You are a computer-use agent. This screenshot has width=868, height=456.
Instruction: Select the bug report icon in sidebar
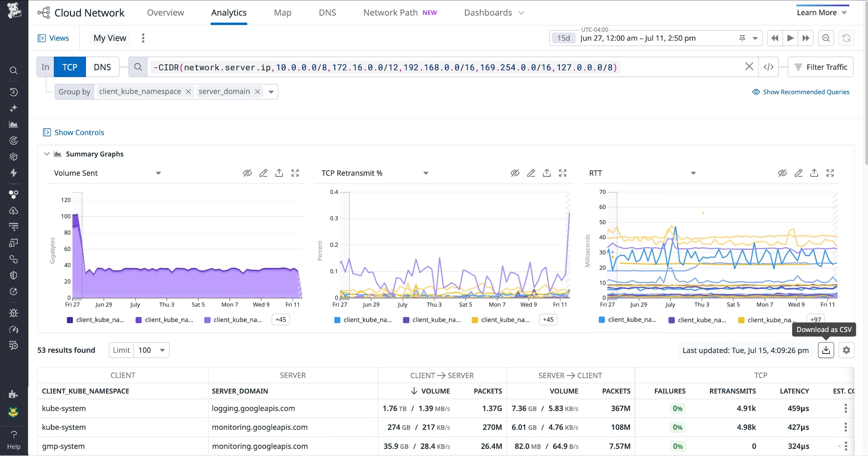tap(13, 313)
